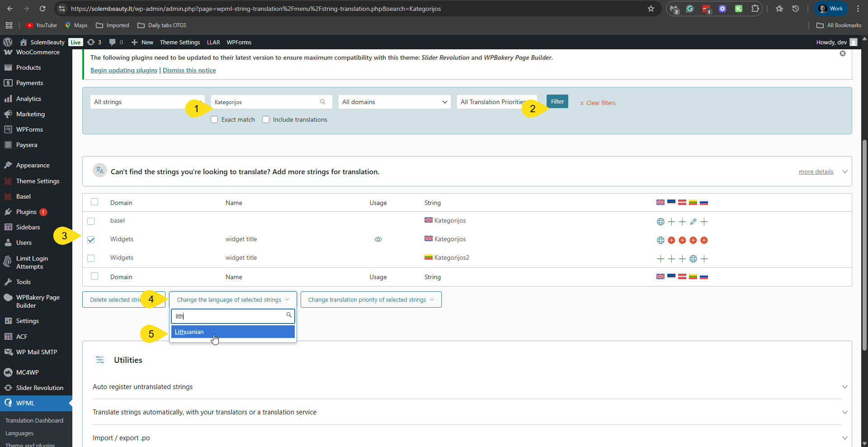The height and width of the screenshot is (447, 868).
Task: Open the WordPress logo menu
Action: (8, 42)
